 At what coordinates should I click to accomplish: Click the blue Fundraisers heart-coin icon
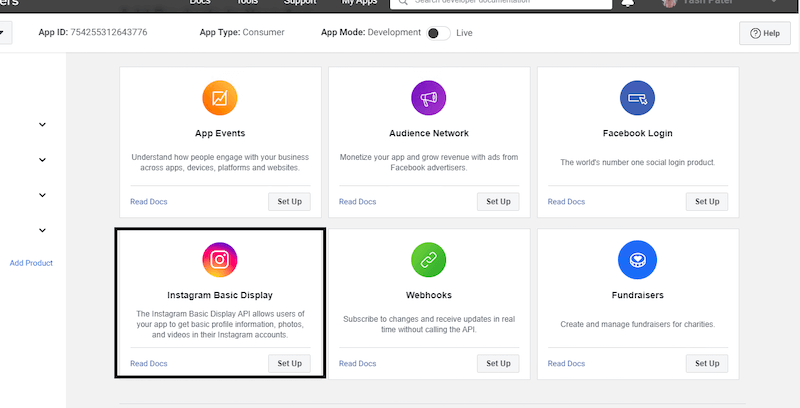pyautogui.click(x=637, y=260)
